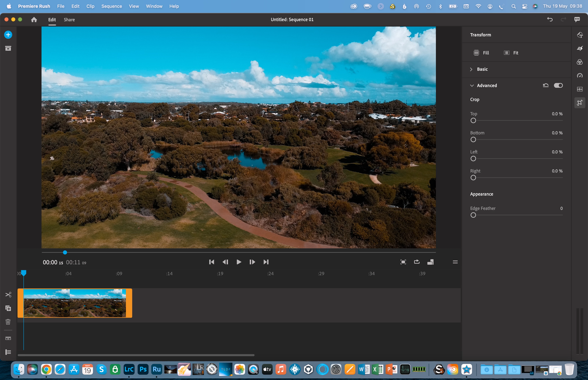
Task: Select the scissors Split clip tool
Action: [x=8, y=295]
